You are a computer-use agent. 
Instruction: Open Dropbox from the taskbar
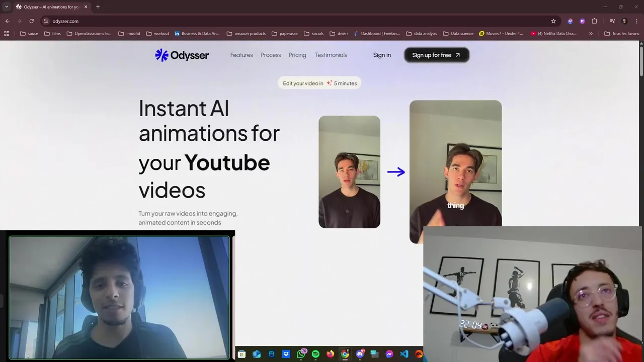286,354
